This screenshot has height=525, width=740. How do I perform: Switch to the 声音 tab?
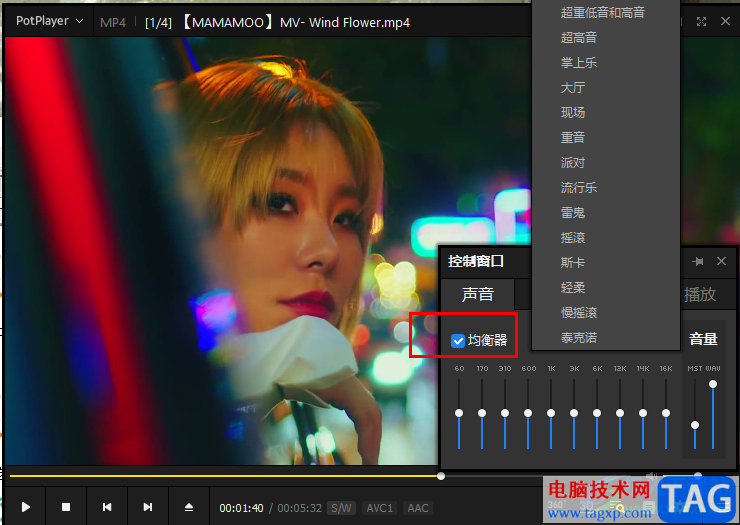pyautogui.click(x=478, y=294)
